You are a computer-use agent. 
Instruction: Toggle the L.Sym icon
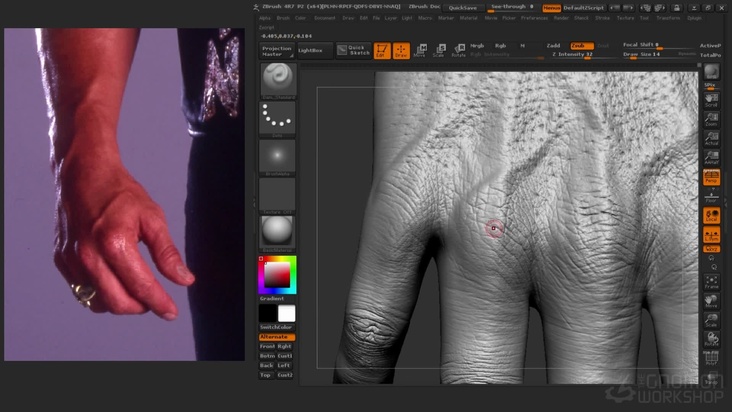tap(711, 235)
